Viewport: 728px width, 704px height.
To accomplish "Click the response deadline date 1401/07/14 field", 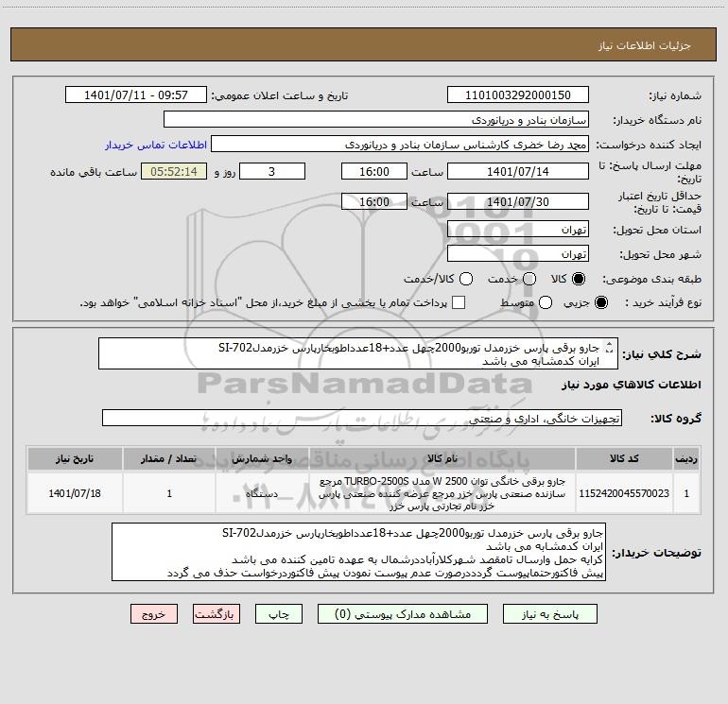I will (518, 171).
